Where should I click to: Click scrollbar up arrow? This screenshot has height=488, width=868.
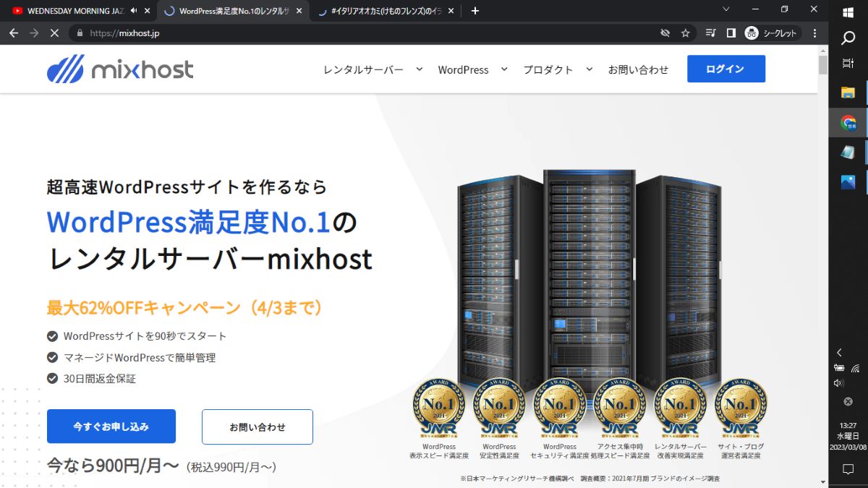pyautogui.click(x=823, y=50)
